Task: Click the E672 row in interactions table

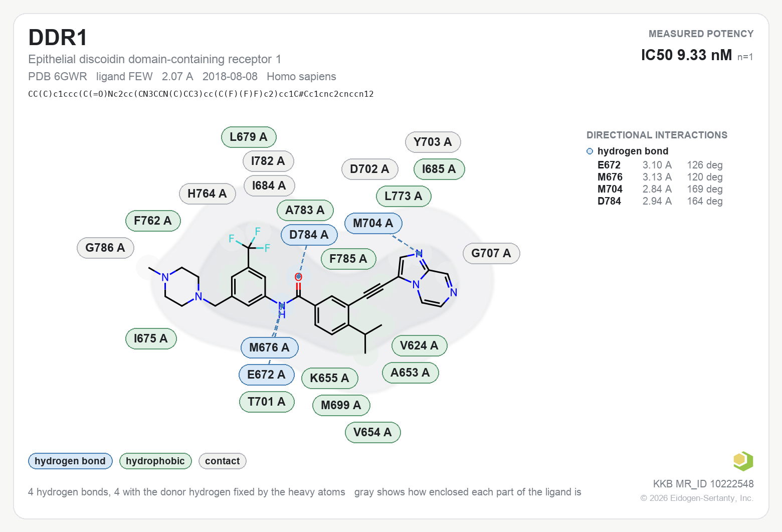Action: pos(660,165)
